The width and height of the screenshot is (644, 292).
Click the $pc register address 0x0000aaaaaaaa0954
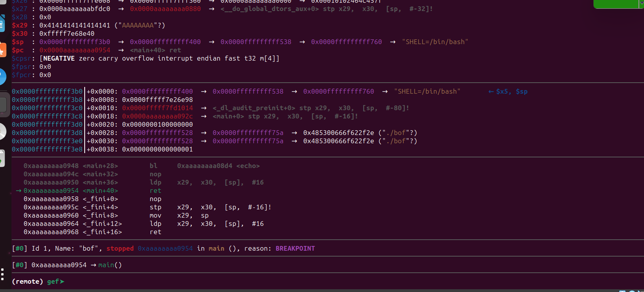pyautogui.click(x=75, y=50)
